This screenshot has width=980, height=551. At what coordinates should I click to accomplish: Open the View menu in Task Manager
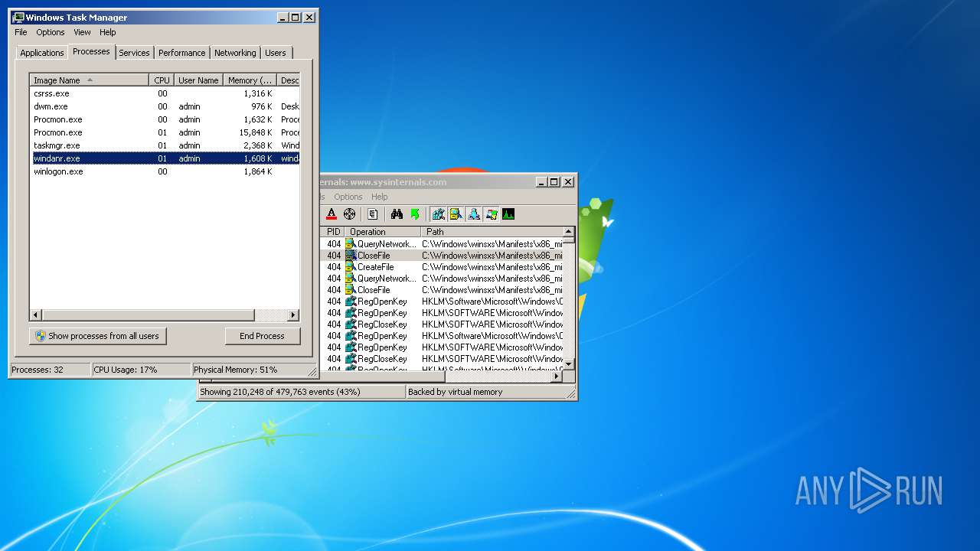point(82,32)
